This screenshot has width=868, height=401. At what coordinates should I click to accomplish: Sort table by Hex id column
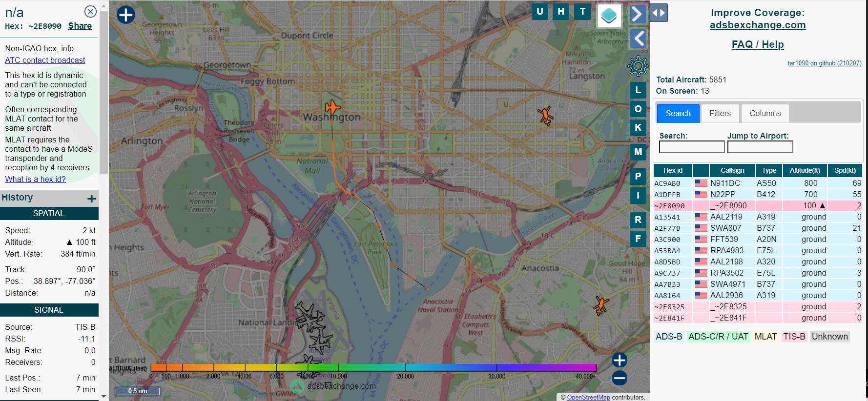pyautogui.click(x=673, y=170)
